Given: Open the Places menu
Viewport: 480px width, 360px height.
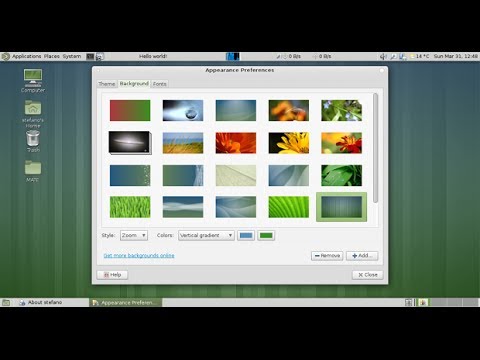Looking at the screenshot, I should 52,56.
